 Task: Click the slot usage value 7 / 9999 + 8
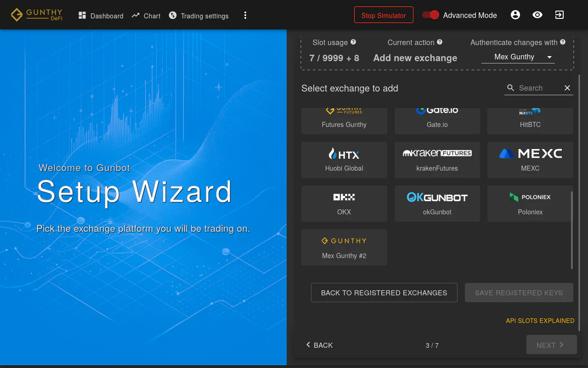click(334, 58)
